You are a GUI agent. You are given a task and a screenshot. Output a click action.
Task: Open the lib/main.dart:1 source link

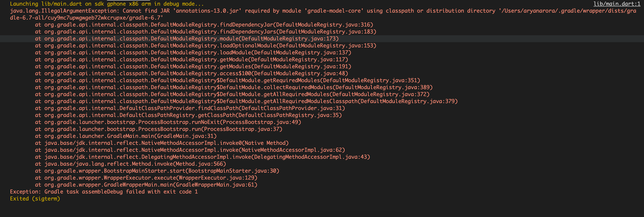(x=617, y=4)
